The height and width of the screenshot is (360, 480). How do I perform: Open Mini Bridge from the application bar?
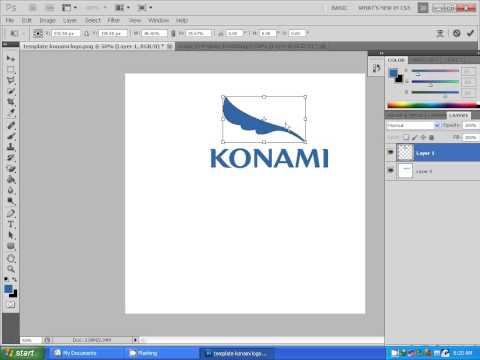(x=49, y=7)
